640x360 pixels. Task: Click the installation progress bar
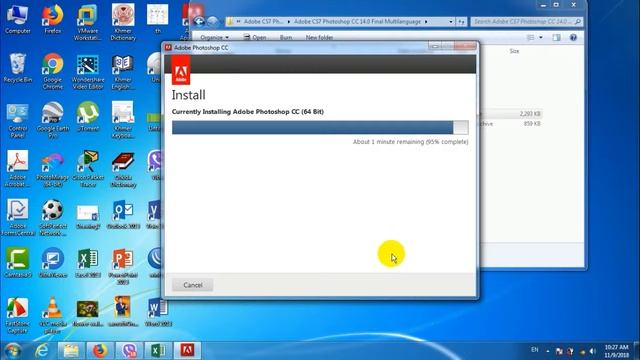[x=320, y=127]
